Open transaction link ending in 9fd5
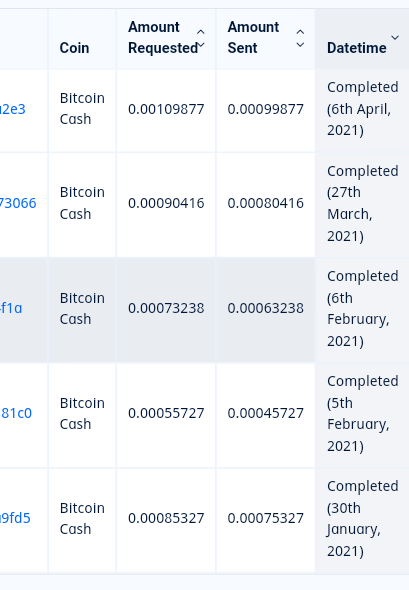The image size is (409, 590). (15, 518)
